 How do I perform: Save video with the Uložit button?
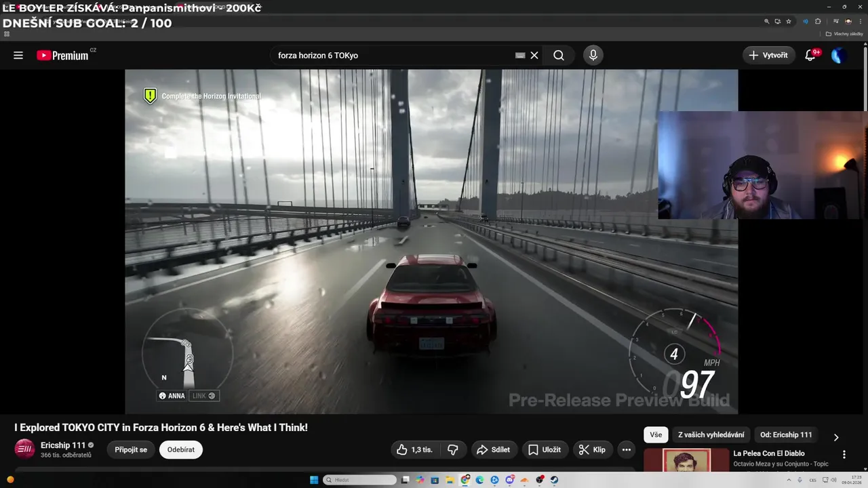[x=545, y=449]
